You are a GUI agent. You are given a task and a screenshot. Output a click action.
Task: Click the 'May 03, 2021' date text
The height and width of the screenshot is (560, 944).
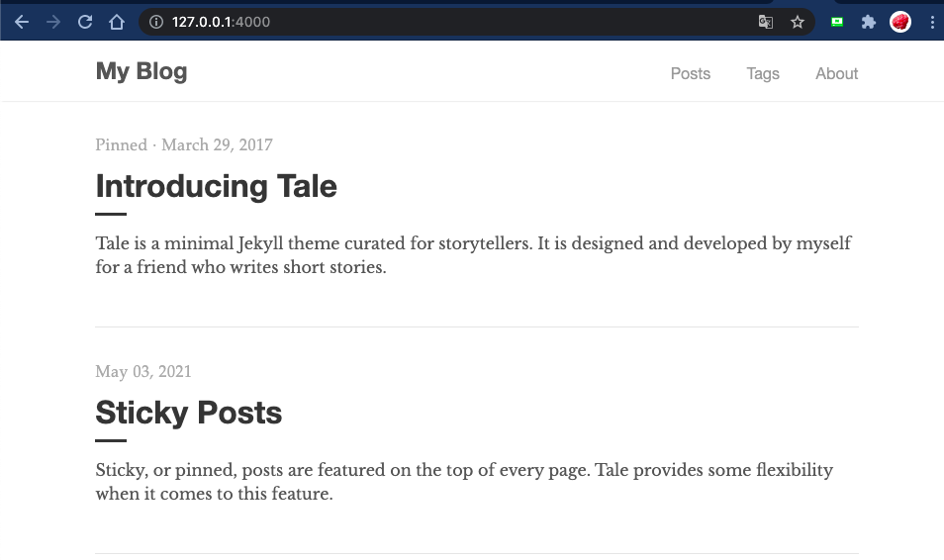click(x=143, y=372)
